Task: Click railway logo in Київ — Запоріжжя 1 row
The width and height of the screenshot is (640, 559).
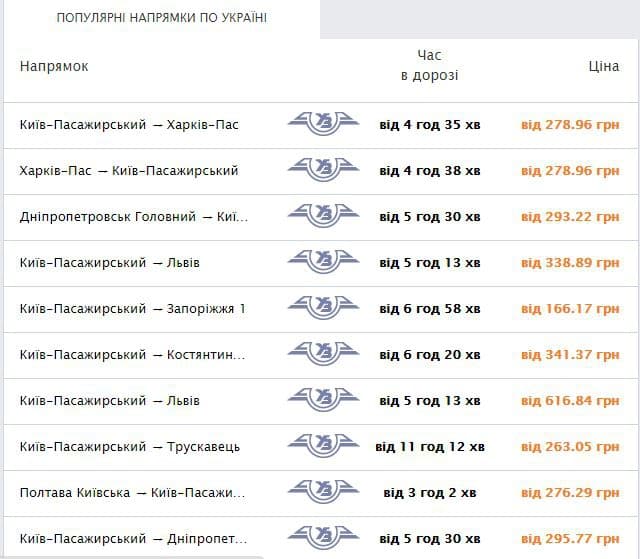Action: [323, 309]
